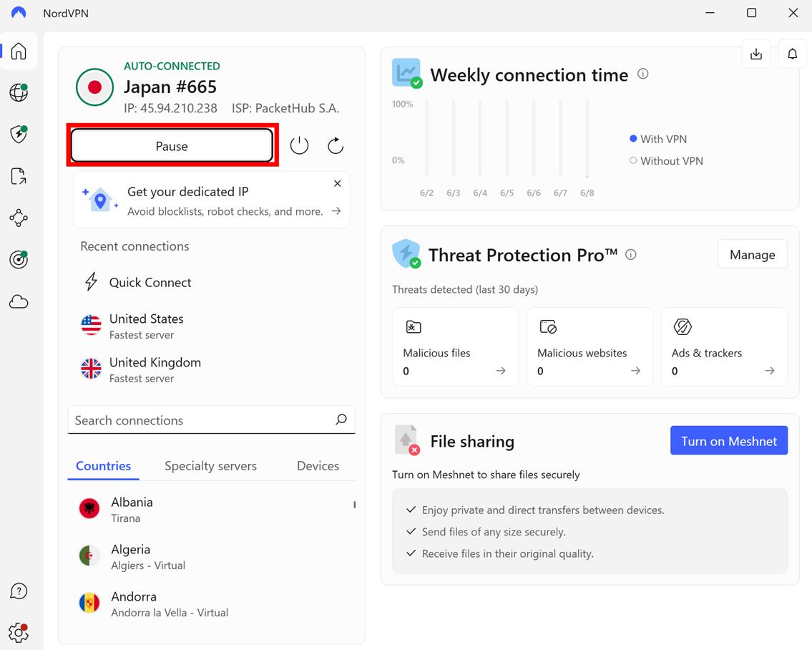Click the With VPN legend entry

(x=658, y=139)
